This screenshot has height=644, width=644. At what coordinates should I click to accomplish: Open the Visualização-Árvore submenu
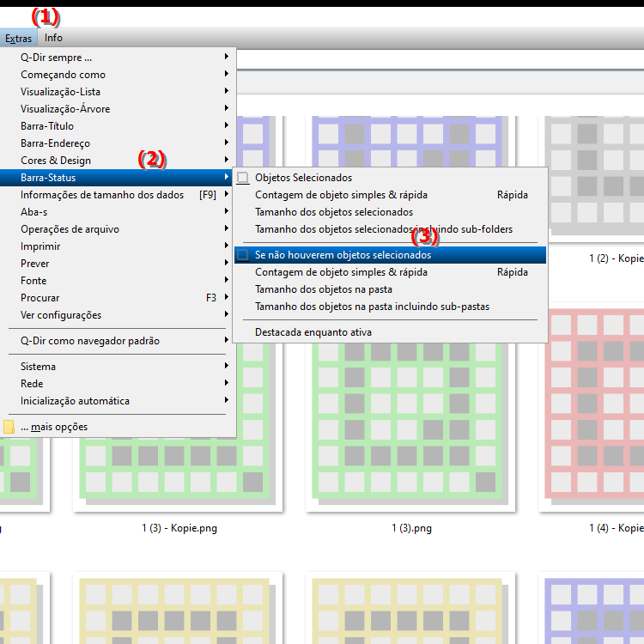(x=118, y=109)
